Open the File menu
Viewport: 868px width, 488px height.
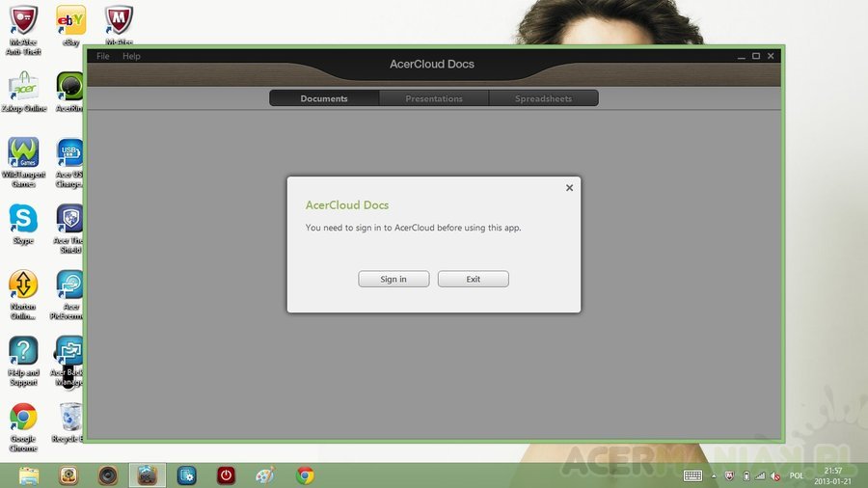point(103,56)
